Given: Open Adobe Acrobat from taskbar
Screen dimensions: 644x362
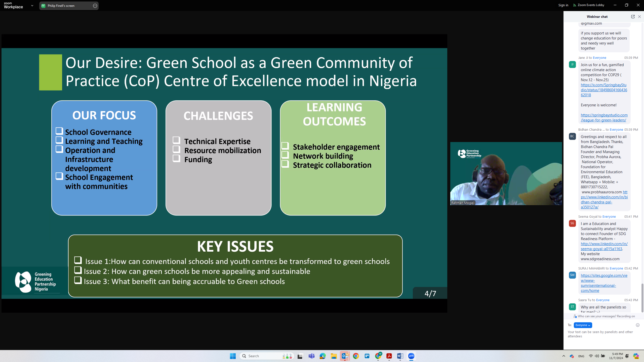Looking at the screenshot, I should click(x=389, y=356).
